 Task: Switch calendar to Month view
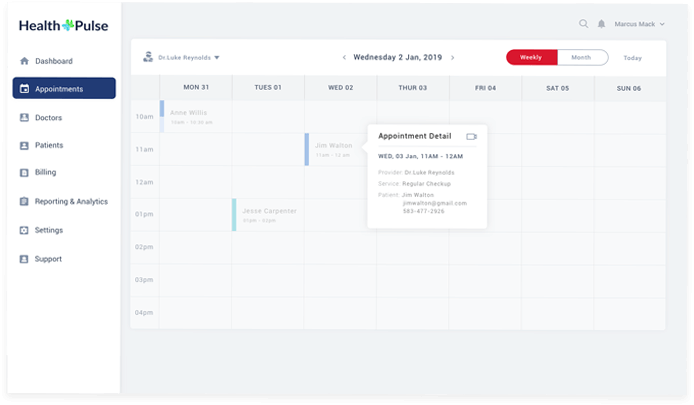(581, 58)
